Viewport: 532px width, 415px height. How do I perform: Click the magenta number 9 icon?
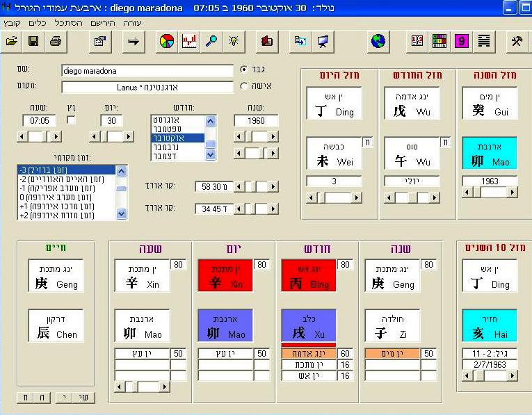(x=462, y=42)
